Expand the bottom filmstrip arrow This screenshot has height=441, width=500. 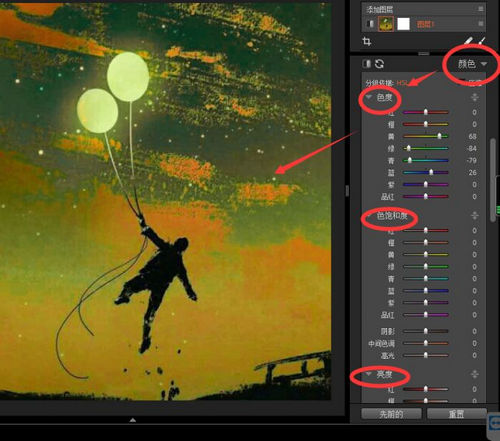(133, 420)
